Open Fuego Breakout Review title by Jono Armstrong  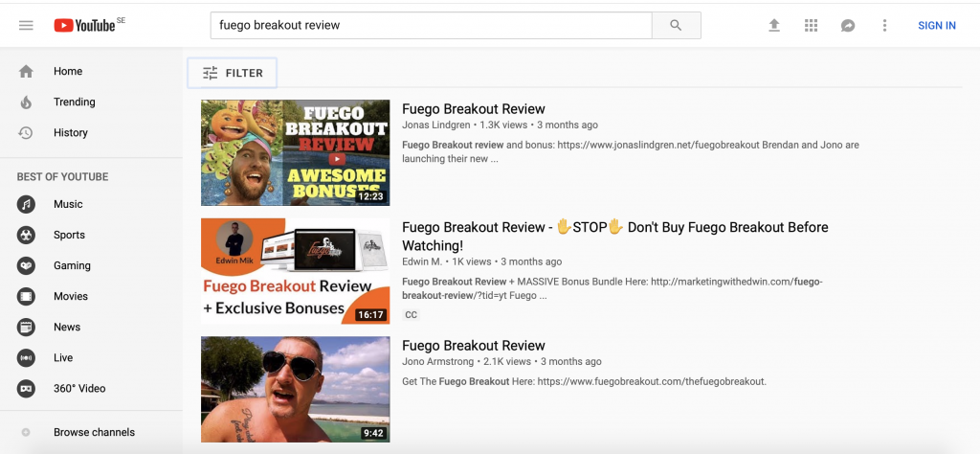pyautogui.click(x=473, y=346)
